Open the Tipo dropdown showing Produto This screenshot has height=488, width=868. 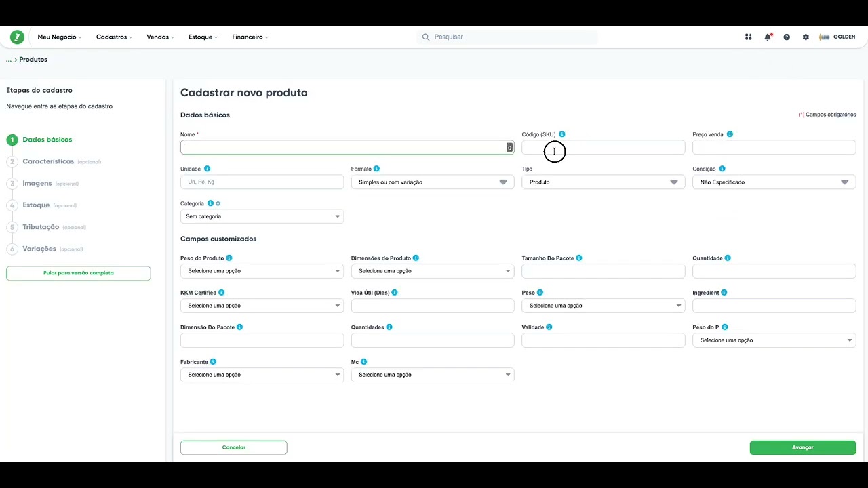[x=603, y=182]
